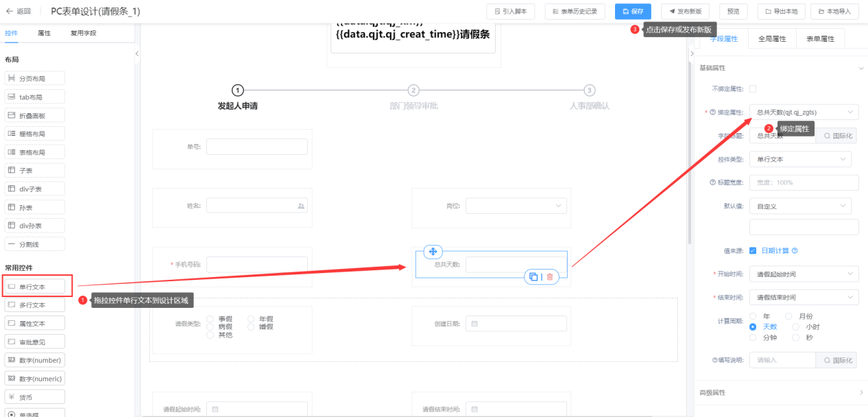Select the 单行文本 control
The width and height of the screenshot is (868, 417).
coord(35,286)
